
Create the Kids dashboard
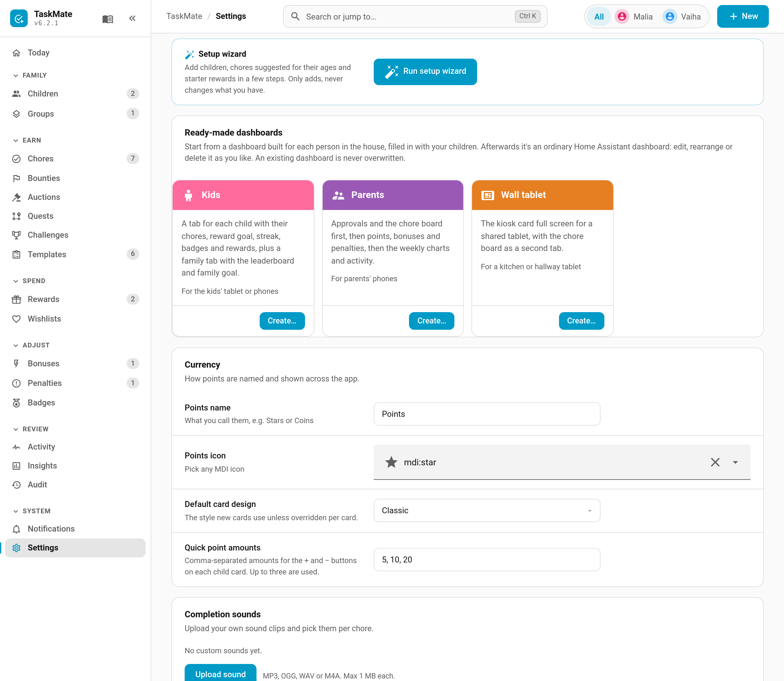pos(282,321)
